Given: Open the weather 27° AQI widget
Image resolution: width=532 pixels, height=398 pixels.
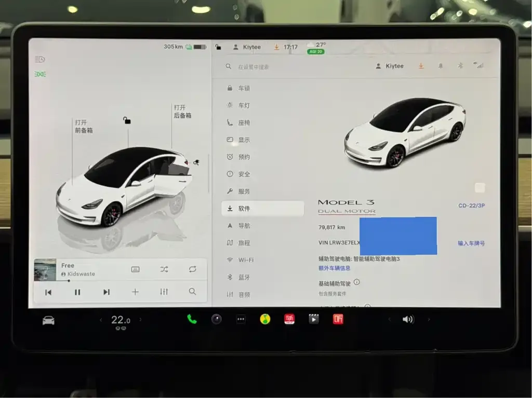Looking at the screenshot, I should click(x=316, y=48).
